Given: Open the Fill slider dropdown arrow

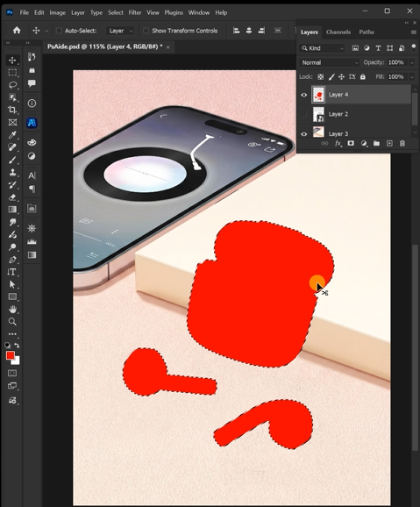Looking at the screenshot, I should (412, 77).
